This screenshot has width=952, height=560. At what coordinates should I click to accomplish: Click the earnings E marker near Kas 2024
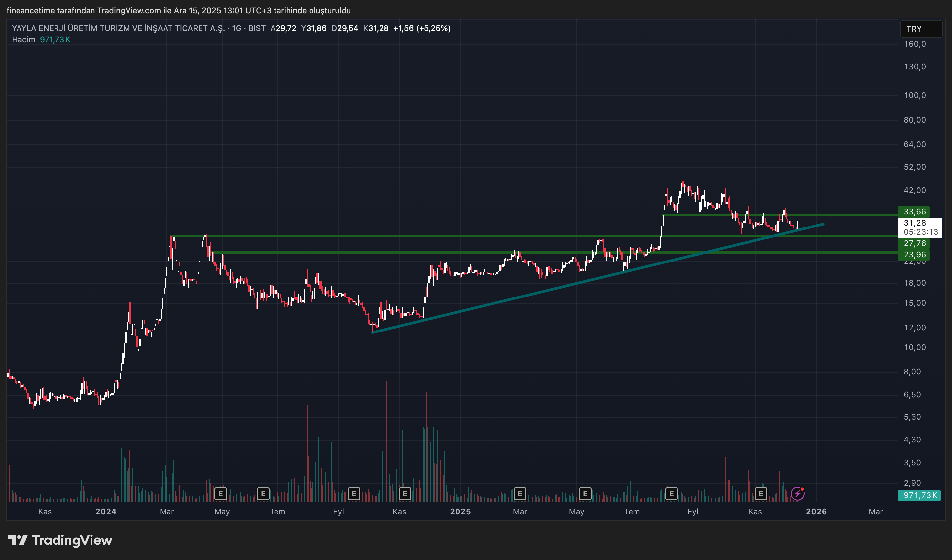click(405, 494)
